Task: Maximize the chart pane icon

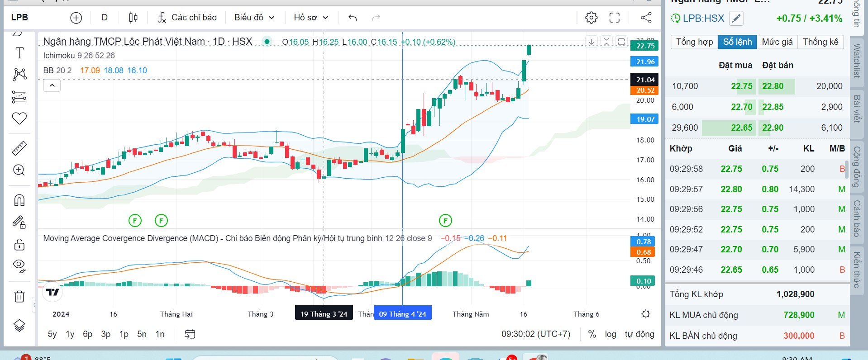Action: [622, 42]
